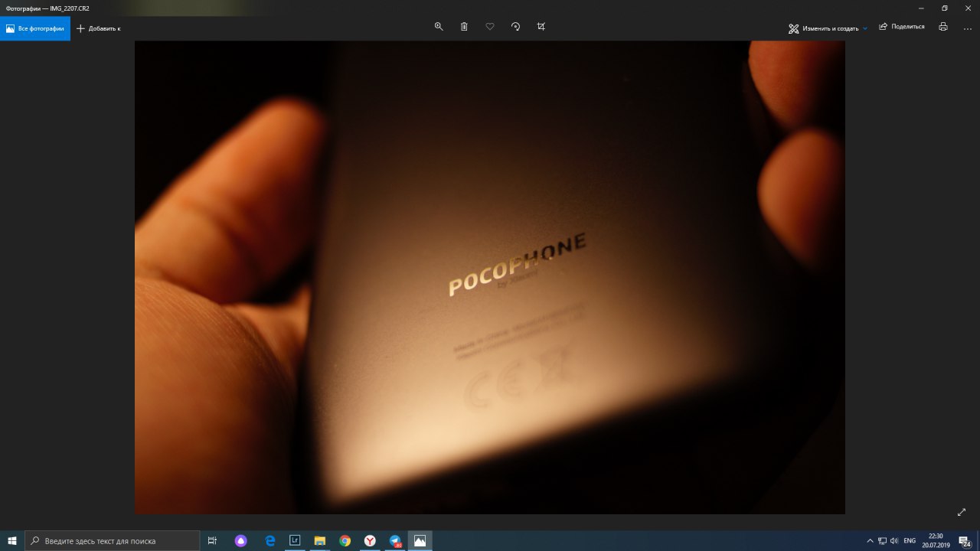Click the active Photos app taskbar icon
The height and width of the screenshot is (551, 980).
coord(420,540)
